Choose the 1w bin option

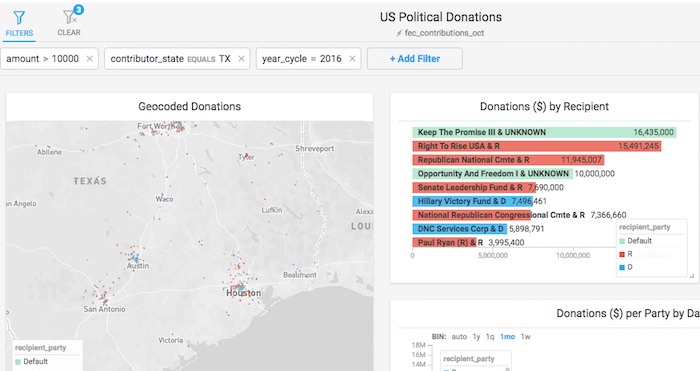[525, 337]
